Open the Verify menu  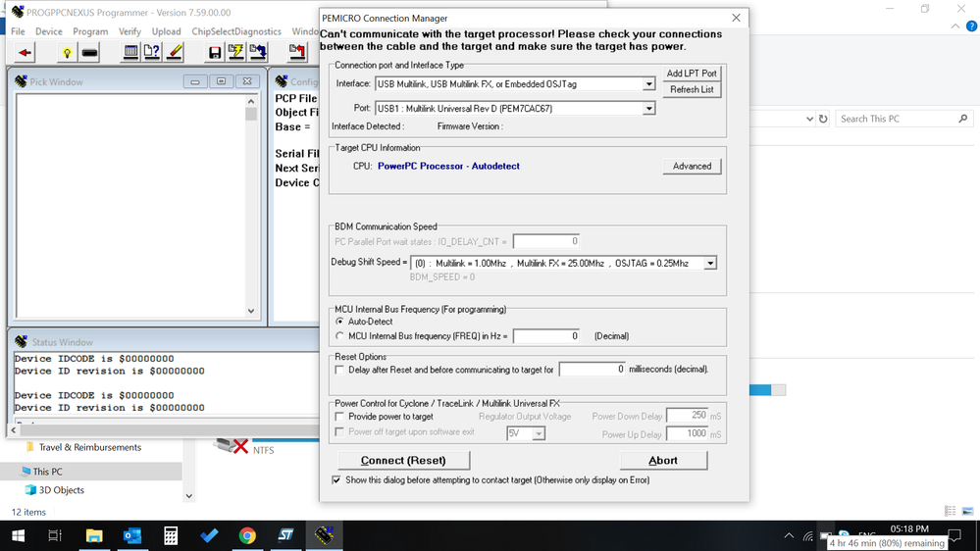click(x=130, y=31)
